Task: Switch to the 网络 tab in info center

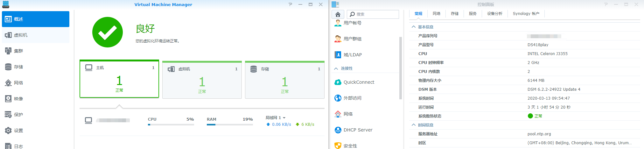Action: [437, 14]
